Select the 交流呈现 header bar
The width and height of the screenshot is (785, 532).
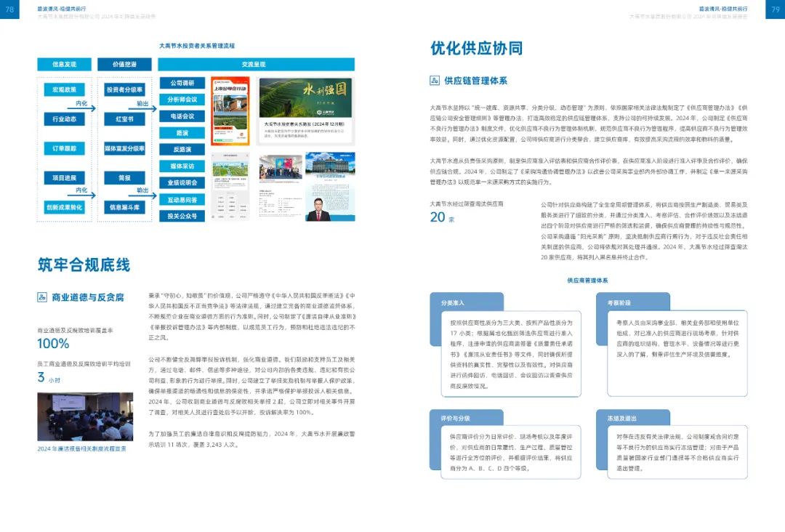click(257, 65)
